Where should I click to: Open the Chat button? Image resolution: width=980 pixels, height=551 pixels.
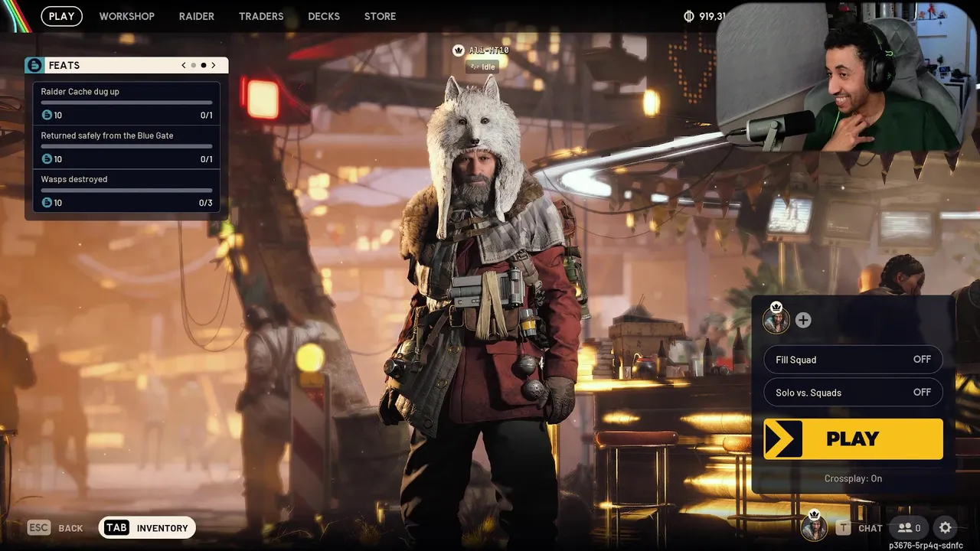[x=859, y=528]
